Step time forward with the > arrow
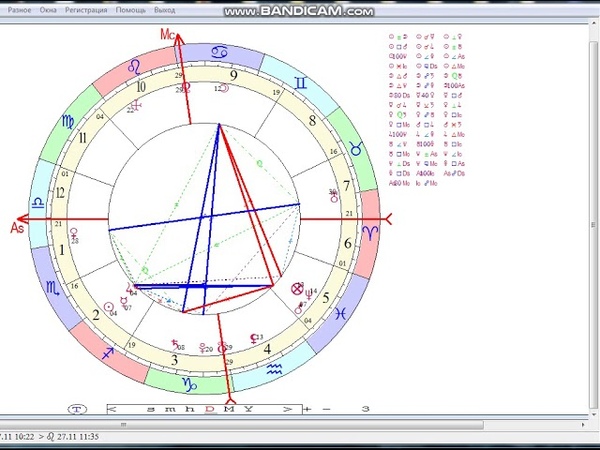 (x=288, y=409)
